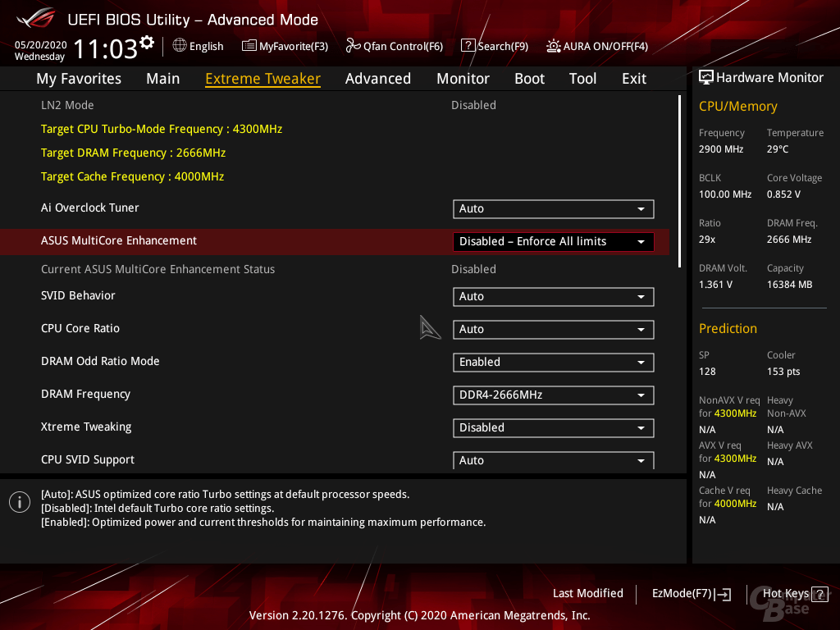
Task: Click Current ASUS MultiCore Enhancement Status
Action: [x=158, y=269]
